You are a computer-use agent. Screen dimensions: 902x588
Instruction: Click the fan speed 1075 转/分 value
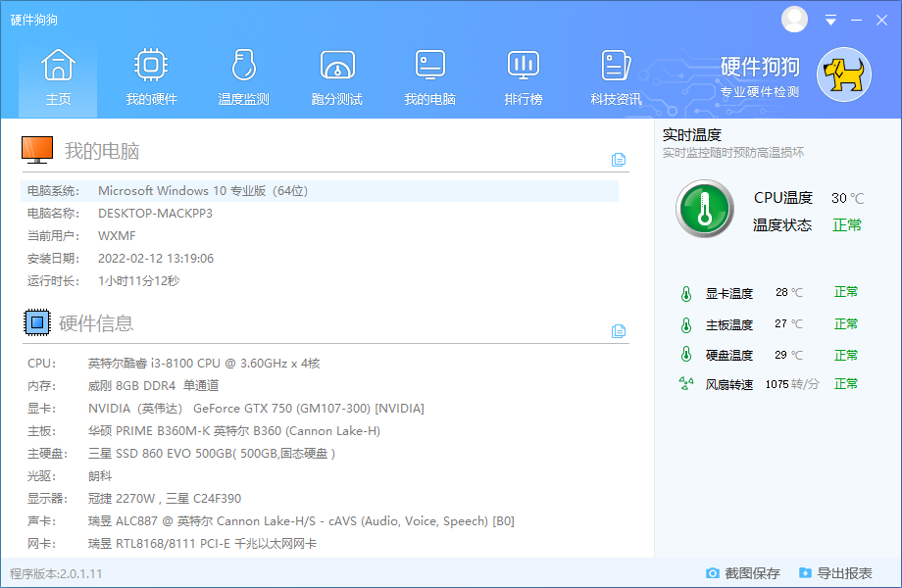792,384
